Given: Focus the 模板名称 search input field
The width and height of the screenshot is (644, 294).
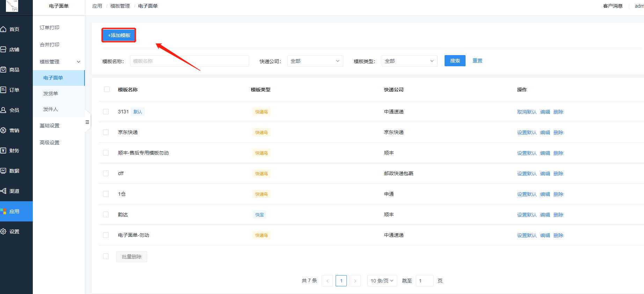Looking at the screenshot, I should [189, 61].
